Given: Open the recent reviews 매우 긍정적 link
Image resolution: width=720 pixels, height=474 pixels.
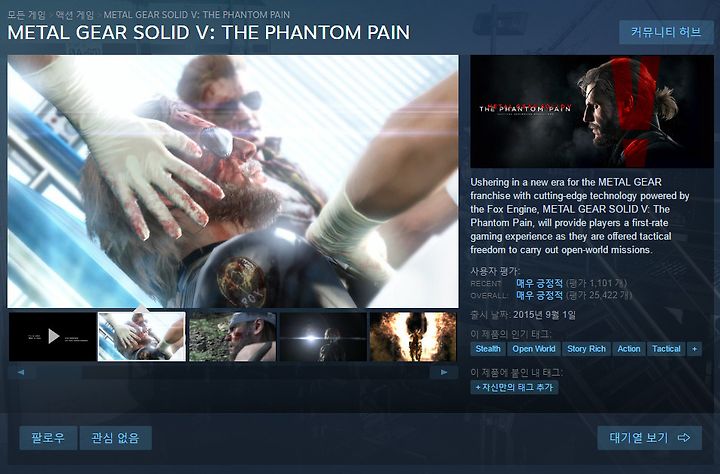Looking at the screenshot, I should click(x=539, y=283).
